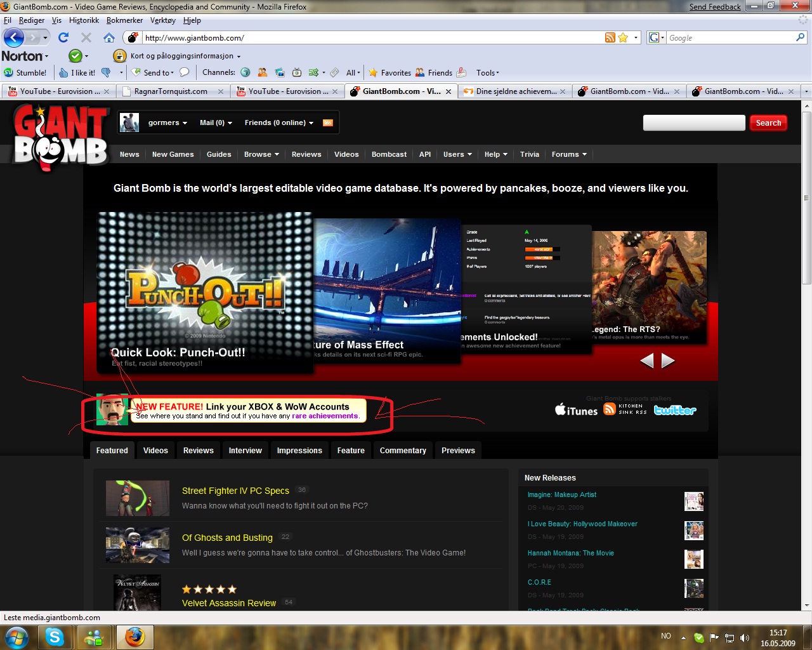The width and height of the screenshot is (812, 650).
Task: Open the Verktøy menu
Action: point(162,20)
